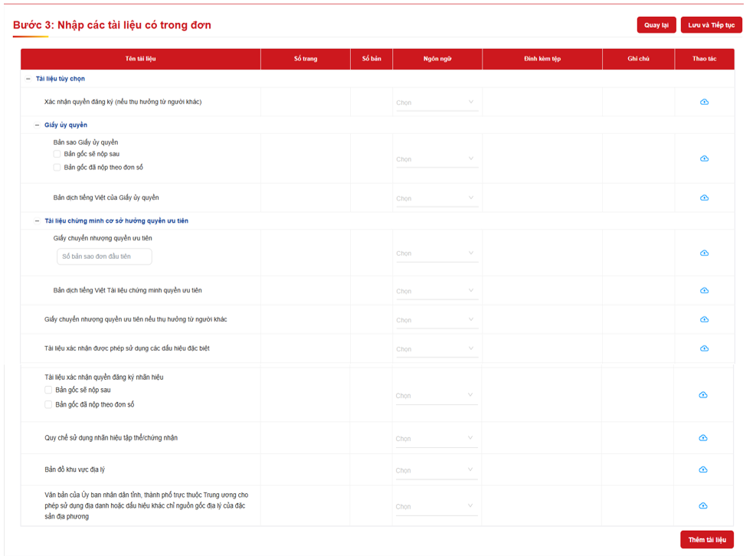Viewport: 756px width, 556px height.
Task: Click upload icon for Xác nhận quyền đăng ký row
Action: click(x=704, y=102)
